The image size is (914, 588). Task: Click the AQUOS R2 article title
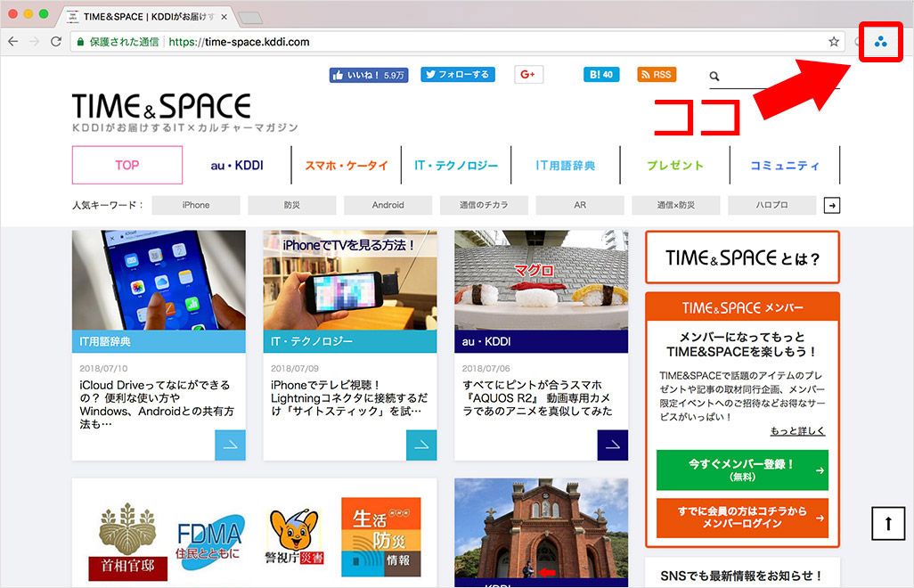537,398
